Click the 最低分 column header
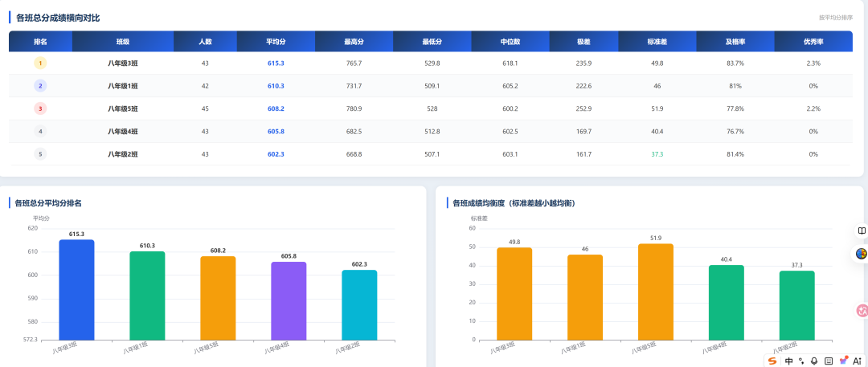868x367 pixels. tap(432, 42)
